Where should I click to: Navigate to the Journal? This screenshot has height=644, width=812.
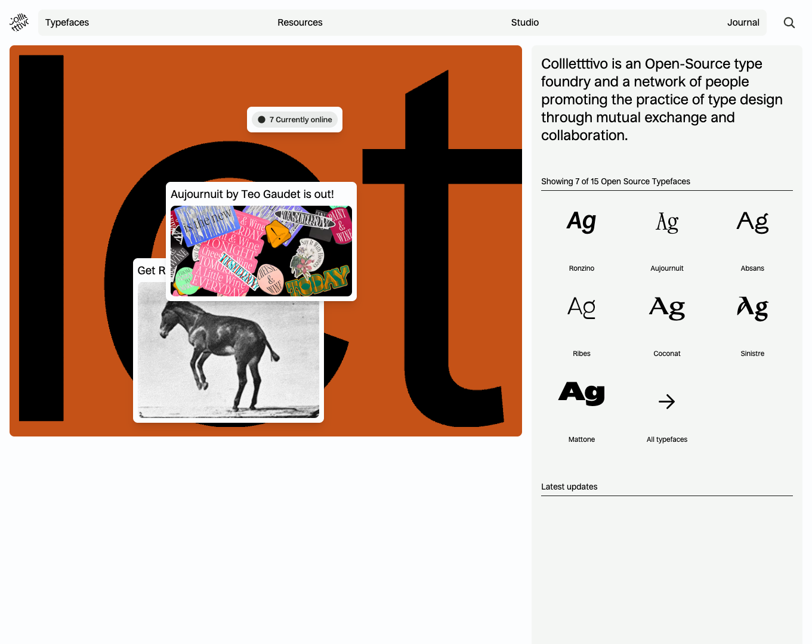(743, 22)
